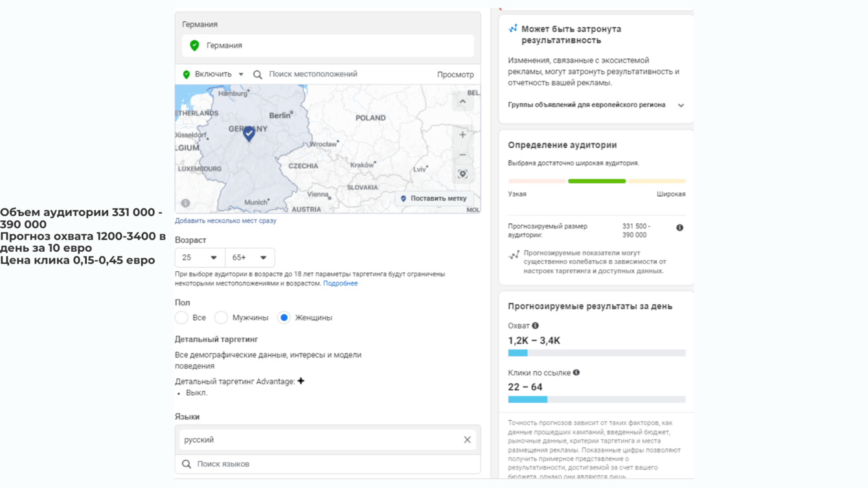Click the Поставить метку button
The width and height of the screenshot is (868, 488).
pos(433,199)
